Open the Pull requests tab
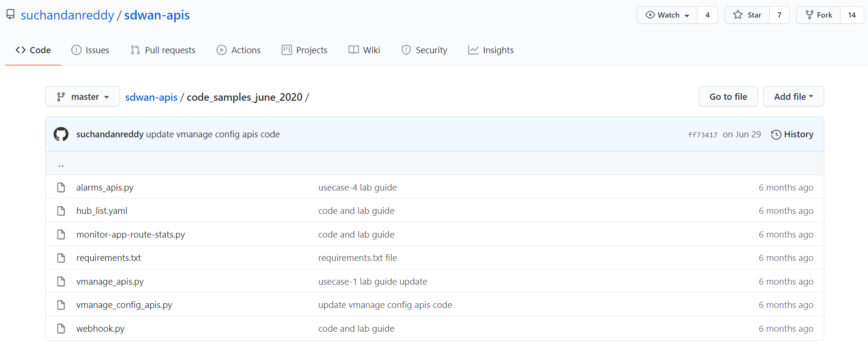 coord(163,50)
